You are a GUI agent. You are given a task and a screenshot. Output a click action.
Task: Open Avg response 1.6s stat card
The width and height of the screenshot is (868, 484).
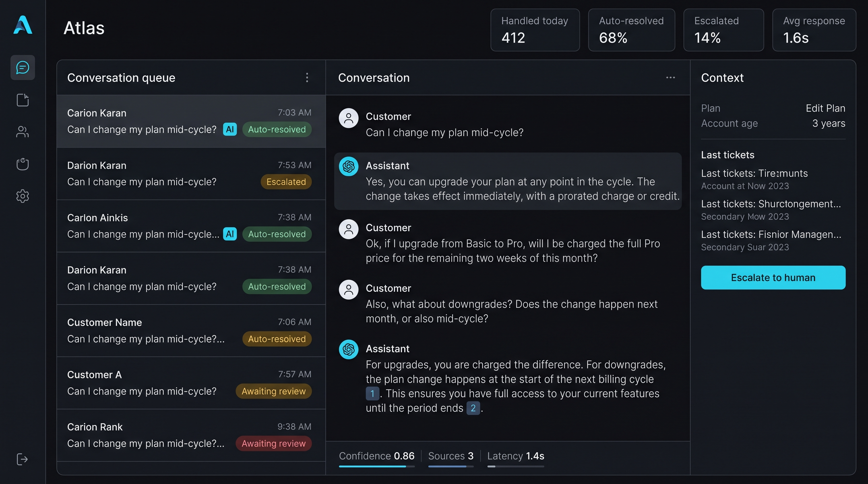point(814,30)
